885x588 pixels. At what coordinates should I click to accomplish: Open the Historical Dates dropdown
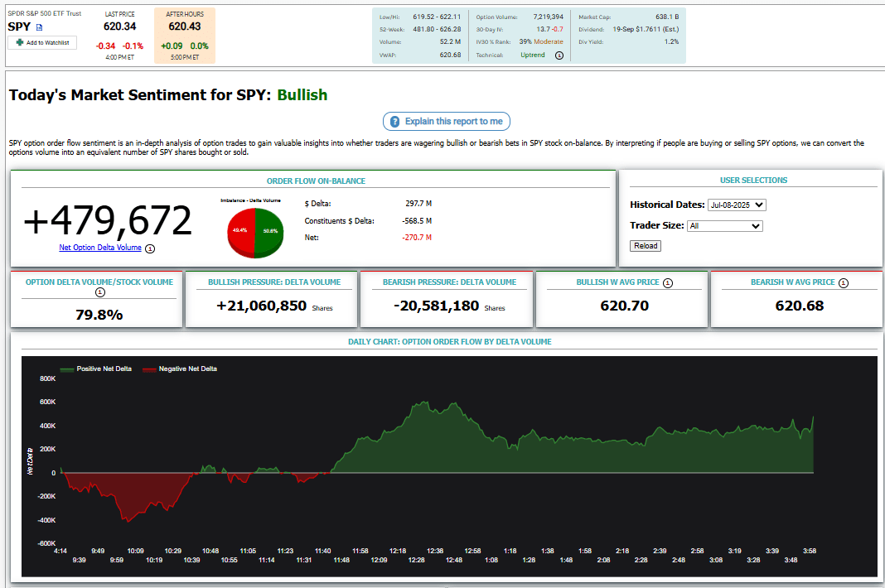[737, 205]
